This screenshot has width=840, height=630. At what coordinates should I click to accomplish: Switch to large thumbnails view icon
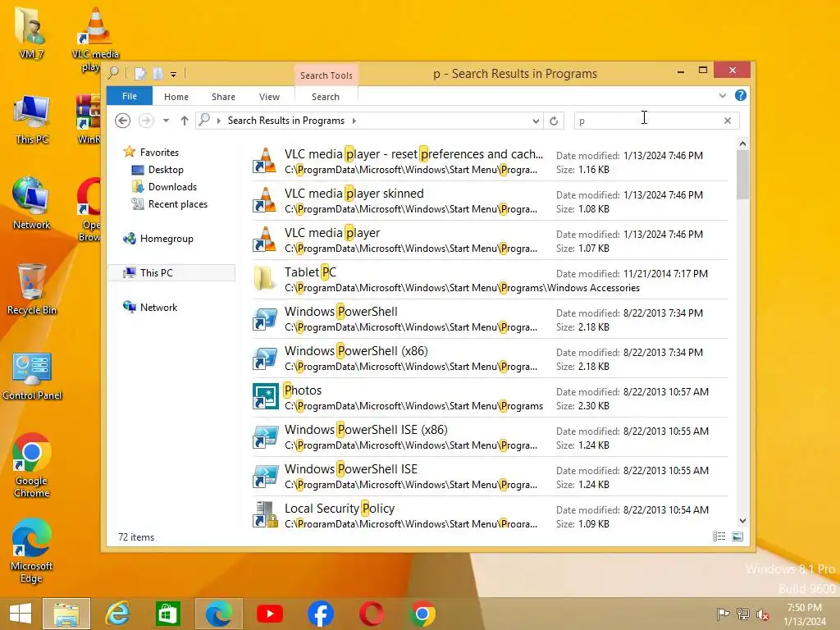737,536
